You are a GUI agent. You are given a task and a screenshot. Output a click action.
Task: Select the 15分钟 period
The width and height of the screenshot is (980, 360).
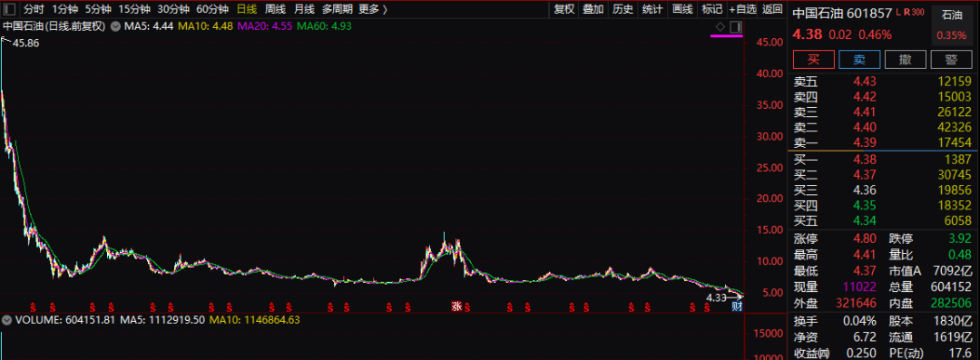tap(133, 9)
